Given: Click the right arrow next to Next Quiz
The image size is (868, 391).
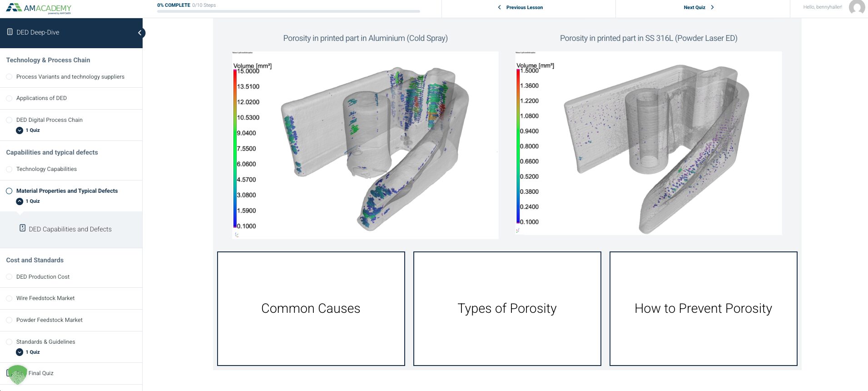Looking at the screenshot, I should [712, 7].
